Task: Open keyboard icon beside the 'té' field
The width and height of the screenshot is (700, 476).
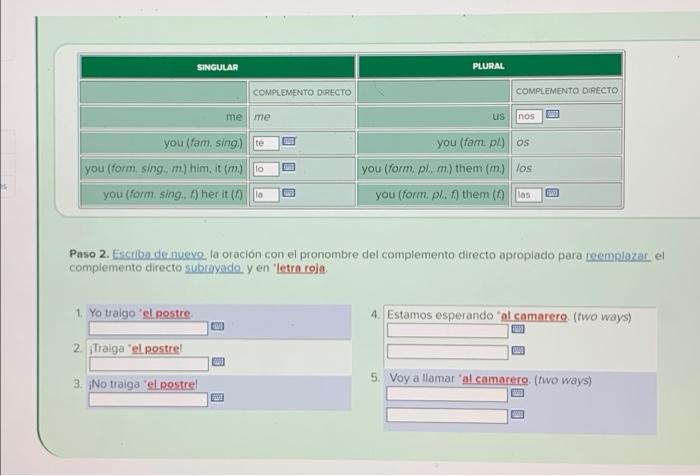Action: (289, 141)
